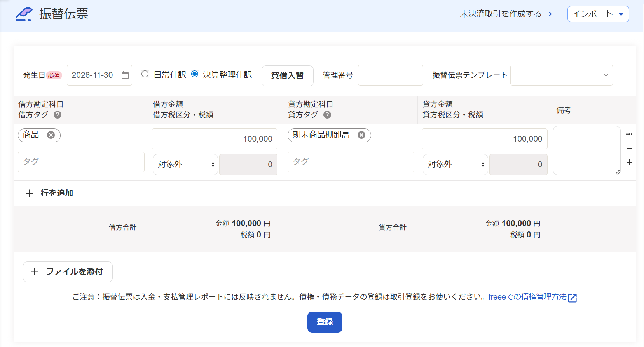The height and width of the screenshot is (347, 644).
Task: Insert a row with the plus icon
Action: (x=629, y=162)
